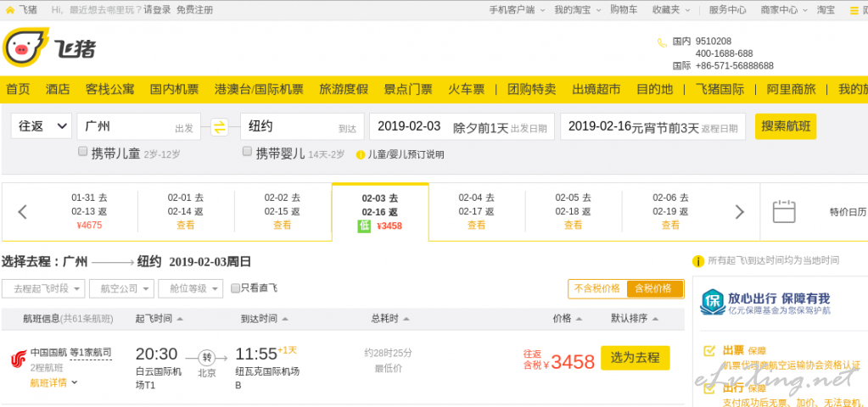Show earlier dates with left arrow
Screen dimensions: 868x407
pyautogui.click(x=23, y=212)
